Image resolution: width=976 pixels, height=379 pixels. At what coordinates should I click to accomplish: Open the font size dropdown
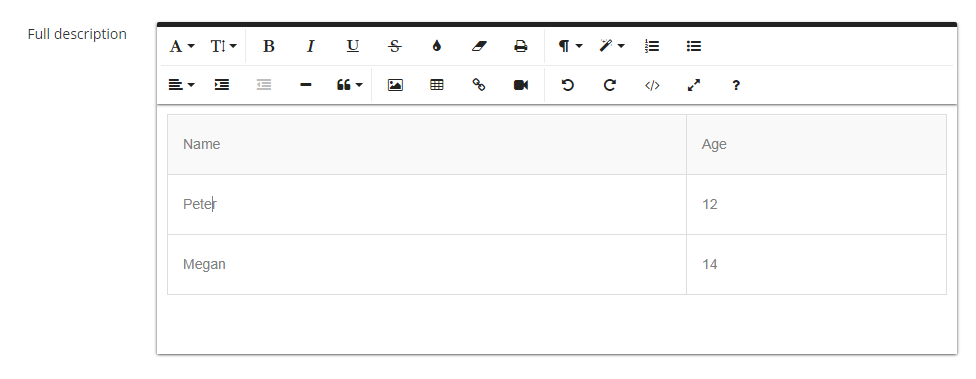tap(223, 46)
